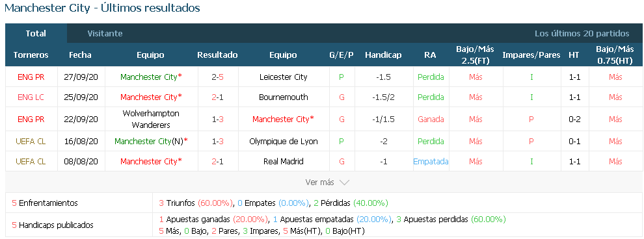The height and width of the screenshot is (239, 644).
Task: Open Bournemouth team link
Action: click(284, 97)
